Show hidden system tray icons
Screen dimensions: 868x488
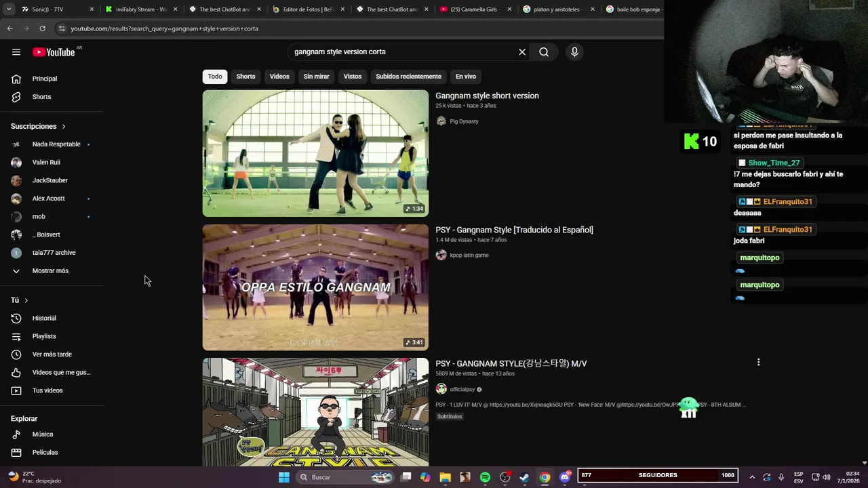752,477
